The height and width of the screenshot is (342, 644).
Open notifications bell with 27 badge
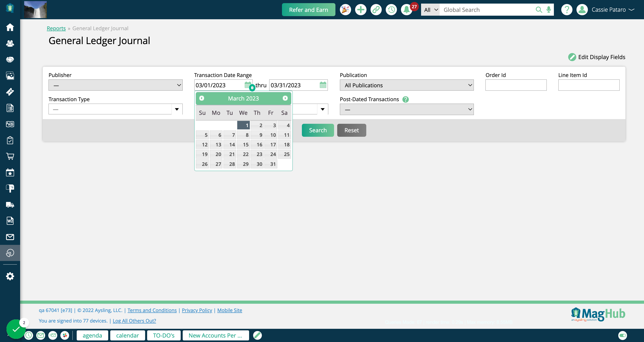point(407,10)
